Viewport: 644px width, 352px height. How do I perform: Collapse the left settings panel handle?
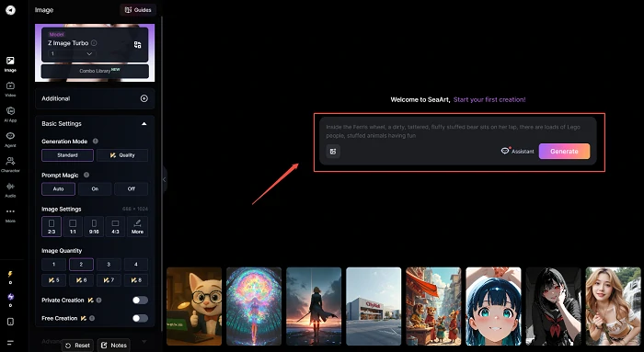point(165,179)
